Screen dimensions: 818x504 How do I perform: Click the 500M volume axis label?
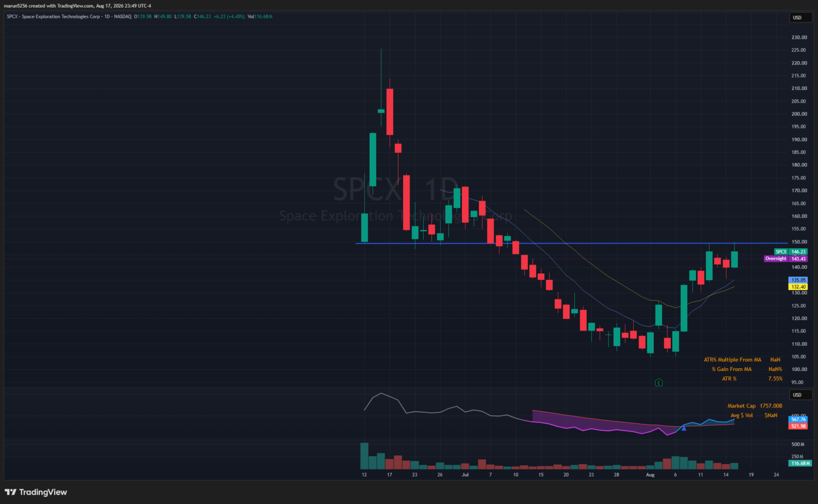pos(798,445)
